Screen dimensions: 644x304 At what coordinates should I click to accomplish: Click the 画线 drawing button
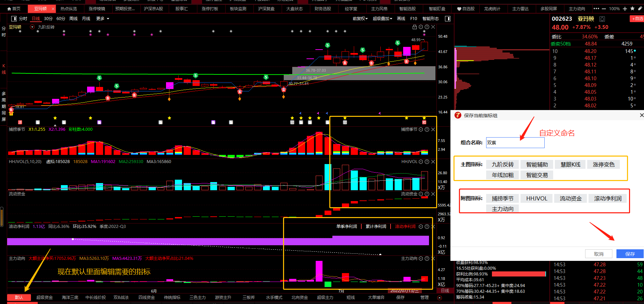pyautogui.click(x=401, y=19)
